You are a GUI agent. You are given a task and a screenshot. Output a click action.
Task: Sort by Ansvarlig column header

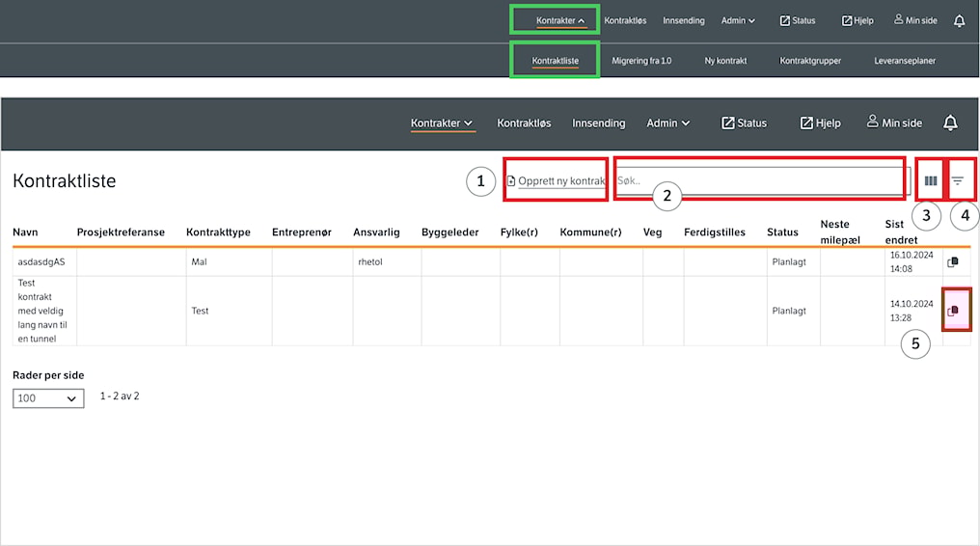coord(376,232)
